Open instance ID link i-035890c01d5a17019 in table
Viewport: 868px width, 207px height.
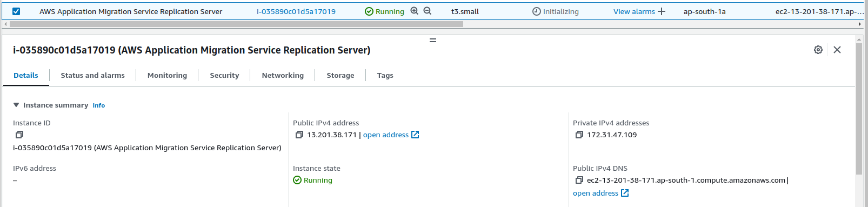click(x=296, y=11)
